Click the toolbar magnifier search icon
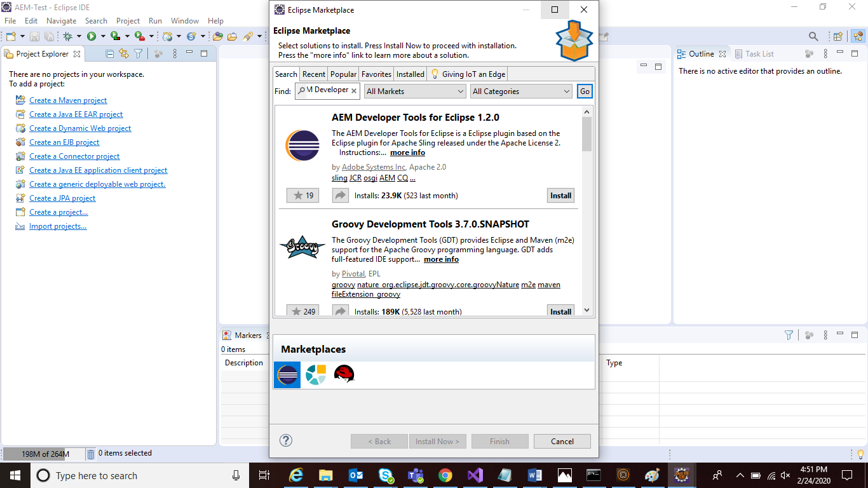 pos(813,36)
